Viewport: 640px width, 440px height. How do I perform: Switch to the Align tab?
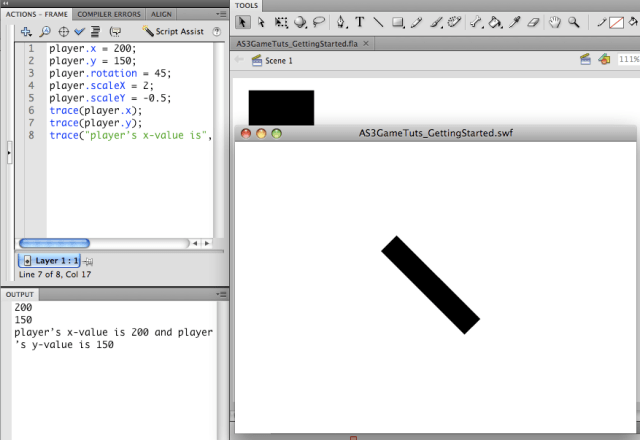(x=161, y=14)
